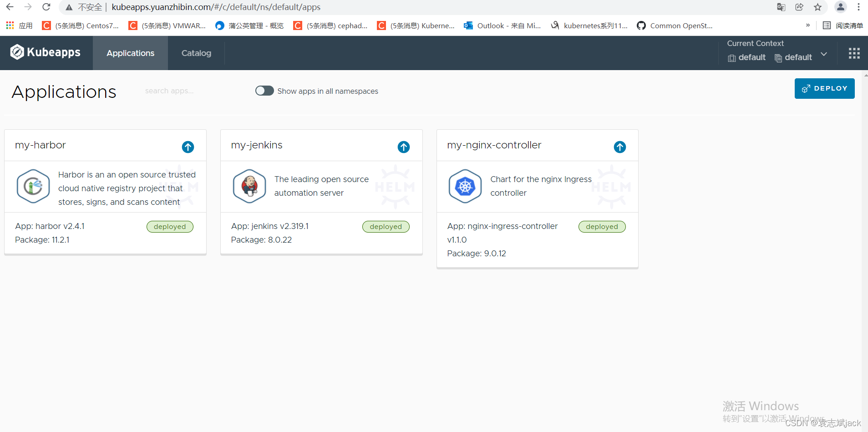Click the default namespace context label

[x=793, y=57]
